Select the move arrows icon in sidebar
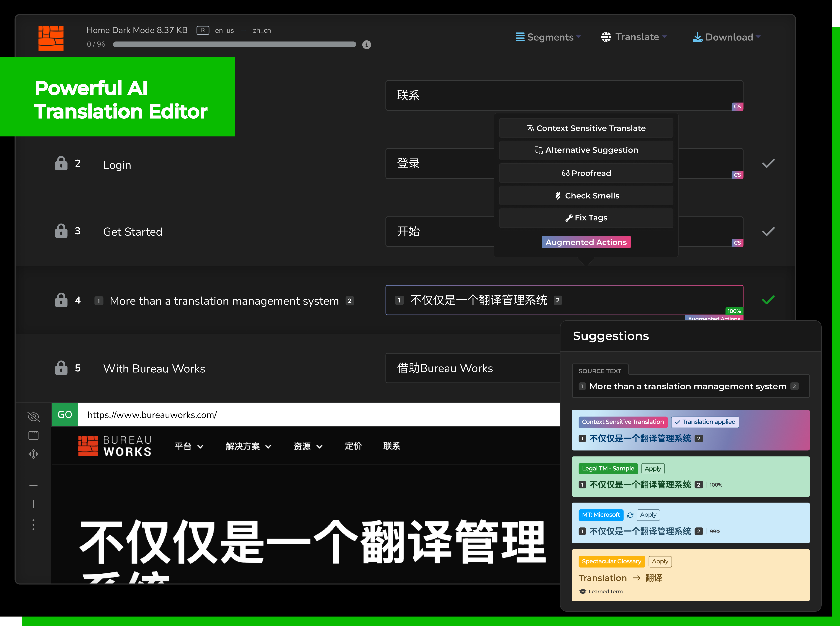 (x=33, y=454)
